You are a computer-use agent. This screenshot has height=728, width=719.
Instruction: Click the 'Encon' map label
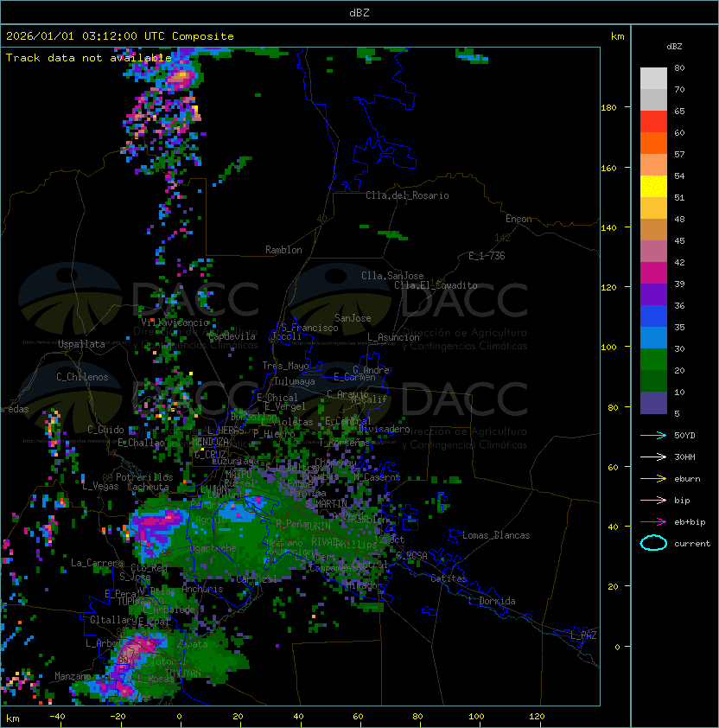[x=519, y=219]
